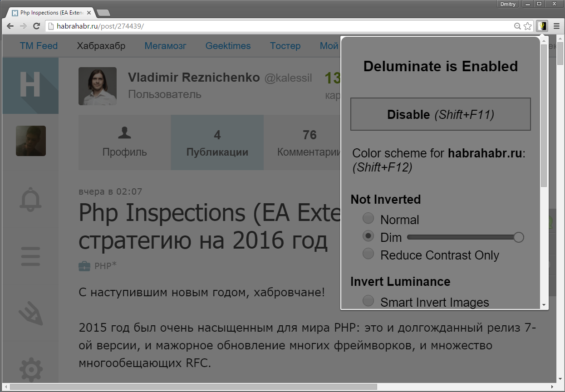The width and height of the screenshot is (565, 392).
Task: Select Smart Invert Images option
Action: tap(368, 300)
